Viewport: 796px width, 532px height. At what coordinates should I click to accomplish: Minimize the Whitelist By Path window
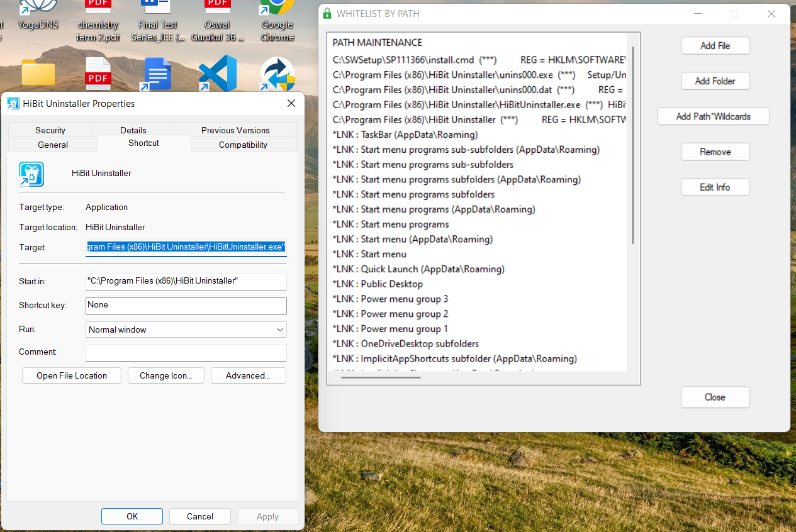pyautogui.click(x=698, y=14)
